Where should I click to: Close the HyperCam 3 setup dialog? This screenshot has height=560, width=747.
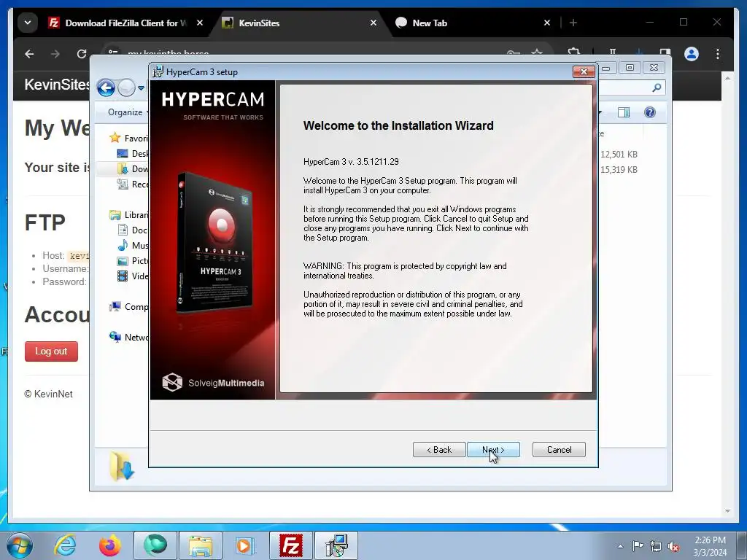tap(584, 72)
